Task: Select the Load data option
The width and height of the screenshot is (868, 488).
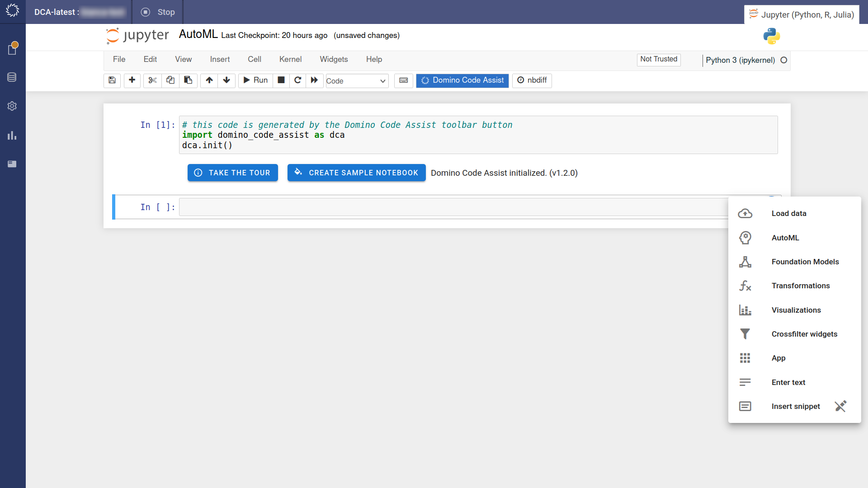Action: click(x=789, y=213)
